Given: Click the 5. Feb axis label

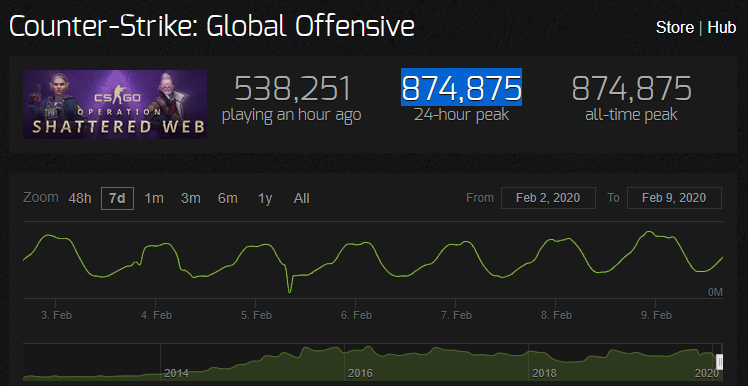Looking at the screenshot, I should (256, 315).
